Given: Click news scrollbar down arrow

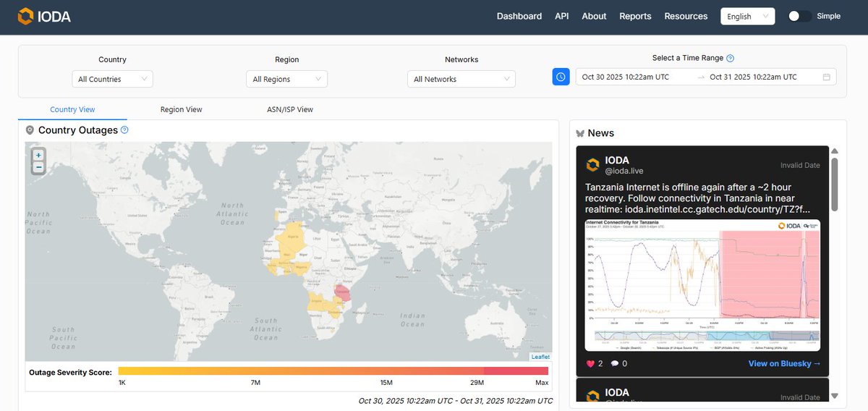Looking at the screenshot, I should pyautogui.click(x=835, y=396).
